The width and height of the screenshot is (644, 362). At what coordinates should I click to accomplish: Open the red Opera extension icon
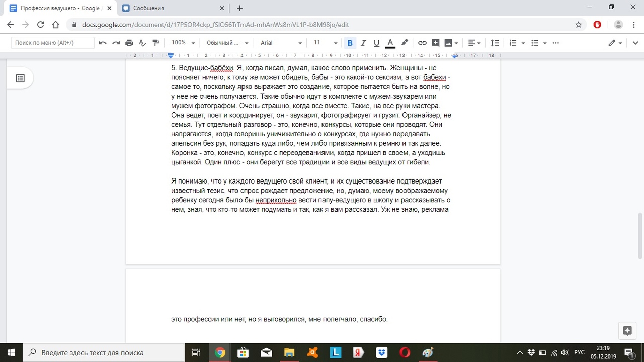pos(598,25)
